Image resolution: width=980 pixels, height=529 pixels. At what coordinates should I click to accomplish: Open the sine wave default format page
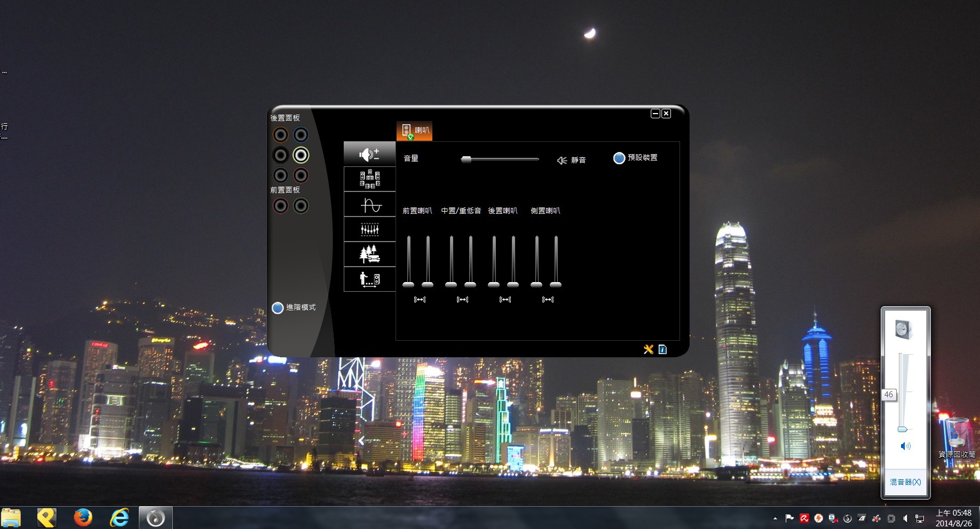click(369, 204)
